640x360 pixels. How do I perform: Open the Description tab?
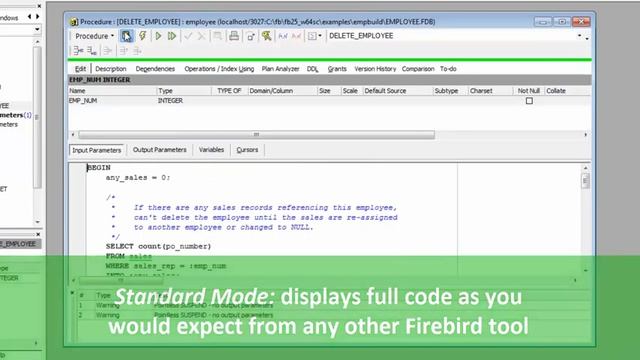111,69
